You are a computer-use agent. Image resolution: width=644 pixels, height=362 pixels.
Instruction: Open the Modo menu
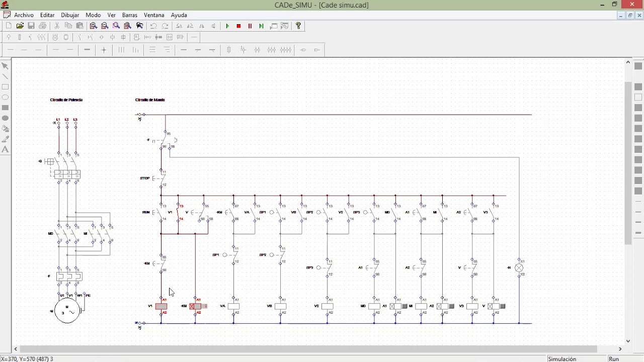tap(93, 15)
